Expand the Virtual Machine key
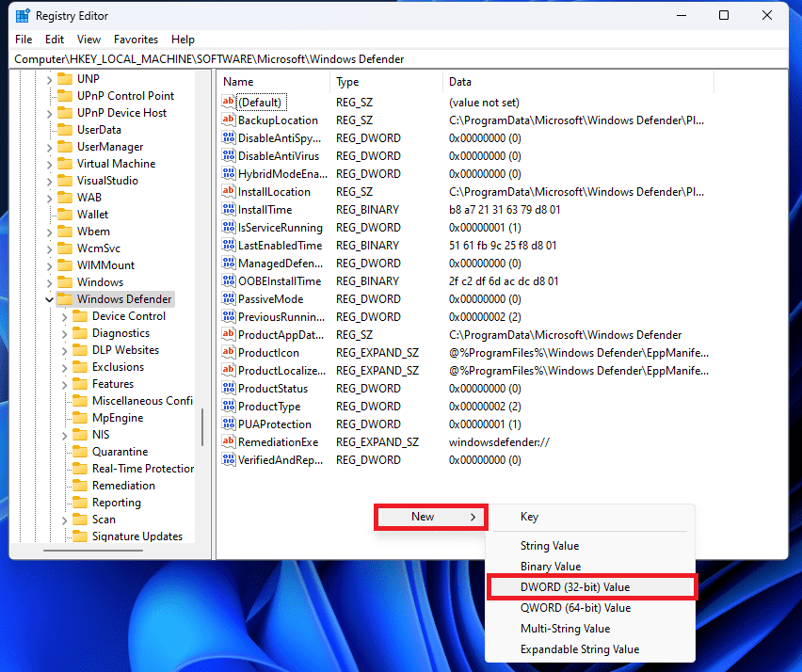Screen dimensions: 802x672 [49, 164]
